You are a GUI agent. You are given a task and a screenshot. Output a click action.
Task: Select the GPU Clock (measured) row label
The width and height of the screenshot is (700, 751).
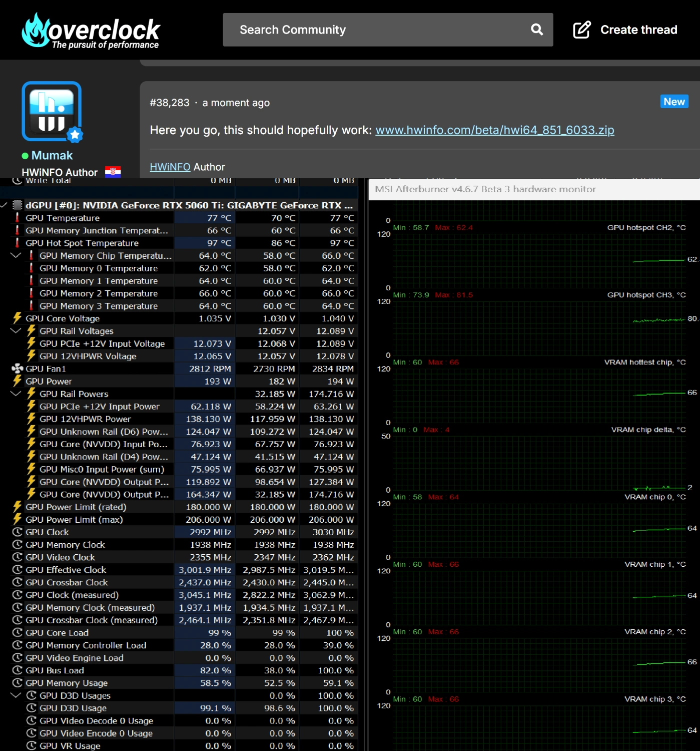click(x=73, y=595)
